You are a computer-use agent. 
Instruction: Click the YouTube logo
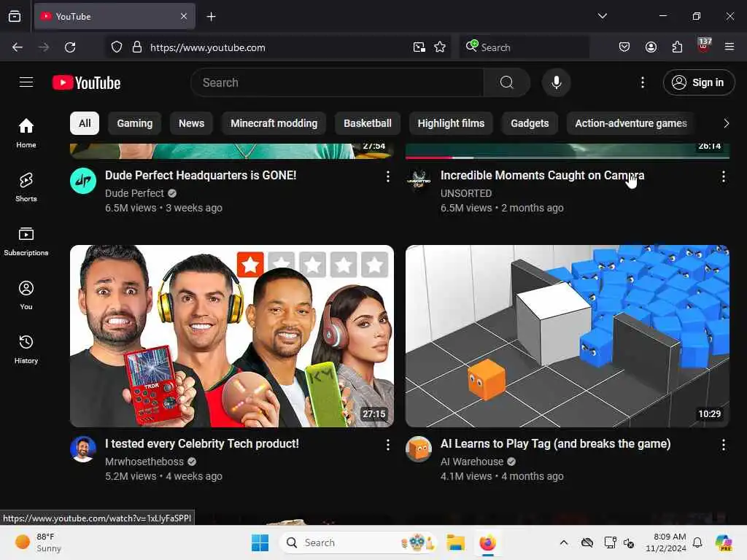click(x=86, y=83)
